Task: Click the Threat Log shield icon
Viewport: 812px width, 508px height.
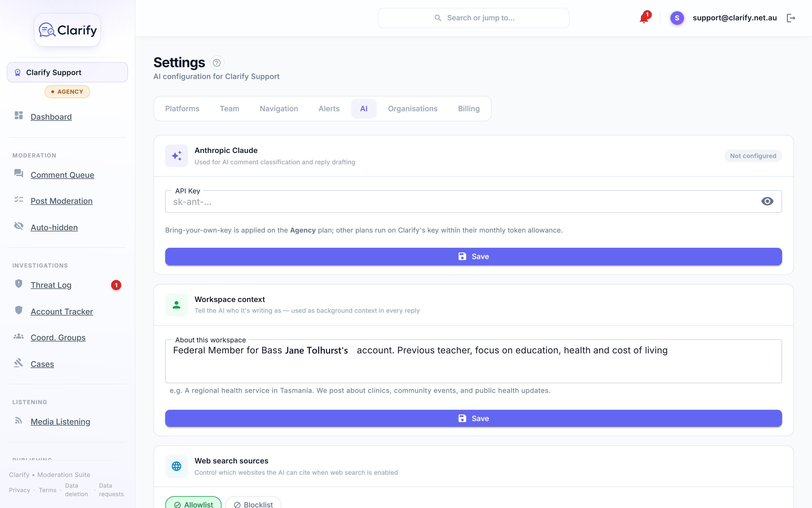Action: pos(19,284)
